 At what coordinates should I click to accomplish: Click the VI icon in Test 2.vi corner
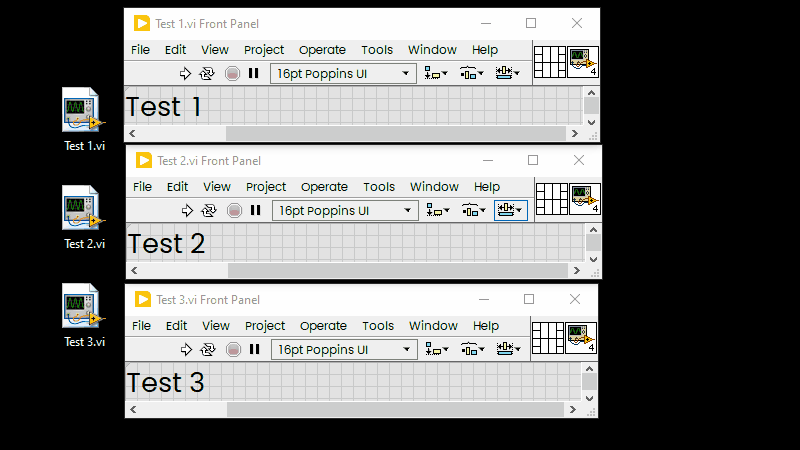[x=585, y=198]
